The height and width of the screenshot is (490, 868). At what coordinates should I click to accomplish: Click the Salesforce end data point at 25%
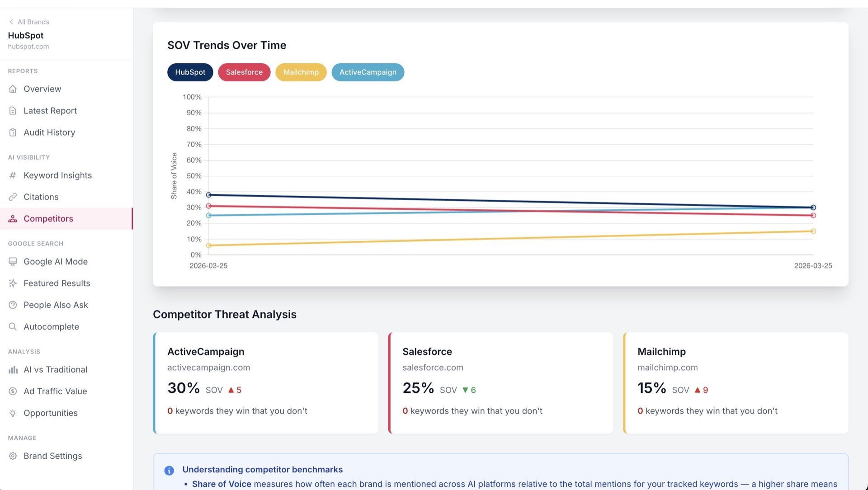coord(813,216)
